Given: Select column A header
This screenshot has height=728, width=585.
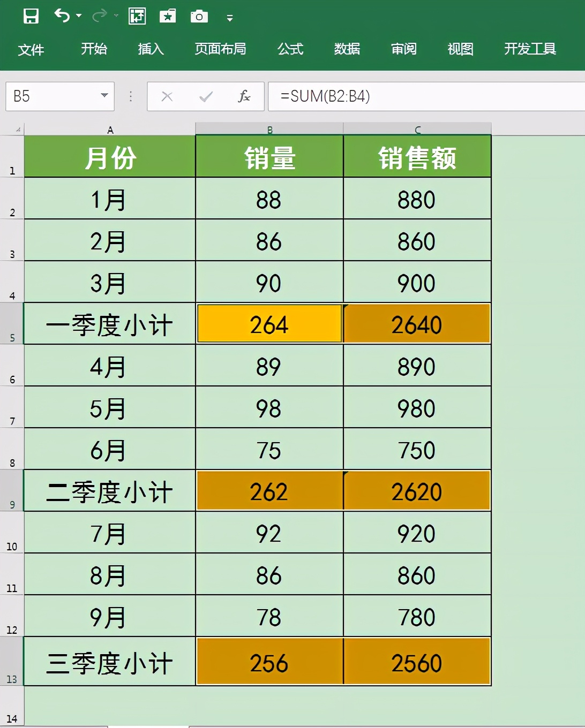Looking at the screenshot, I should tap(110, 129).
